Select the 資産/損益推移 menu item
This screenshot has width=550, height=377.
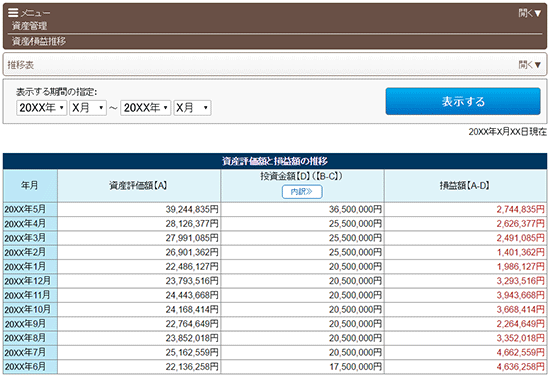[39, 41]
